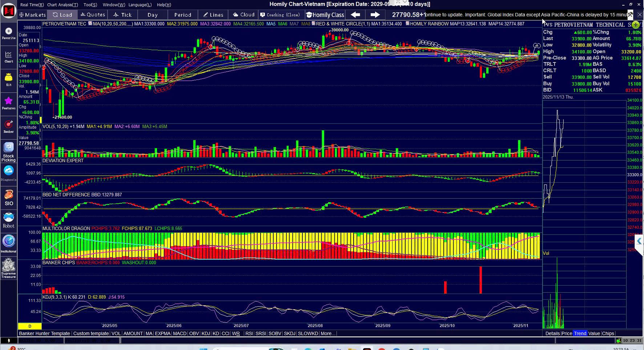Open Stock Picking in sidebar

tap(9, 152)
